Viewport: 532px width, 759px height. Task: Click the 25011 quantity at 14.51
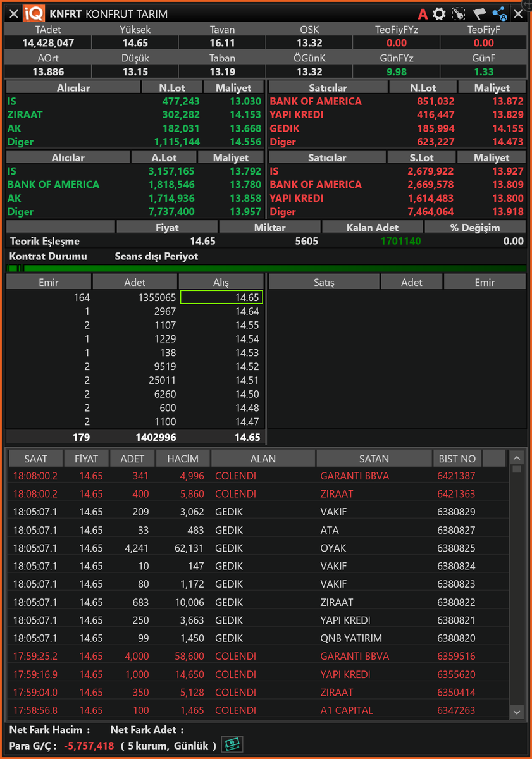(160, 380)
